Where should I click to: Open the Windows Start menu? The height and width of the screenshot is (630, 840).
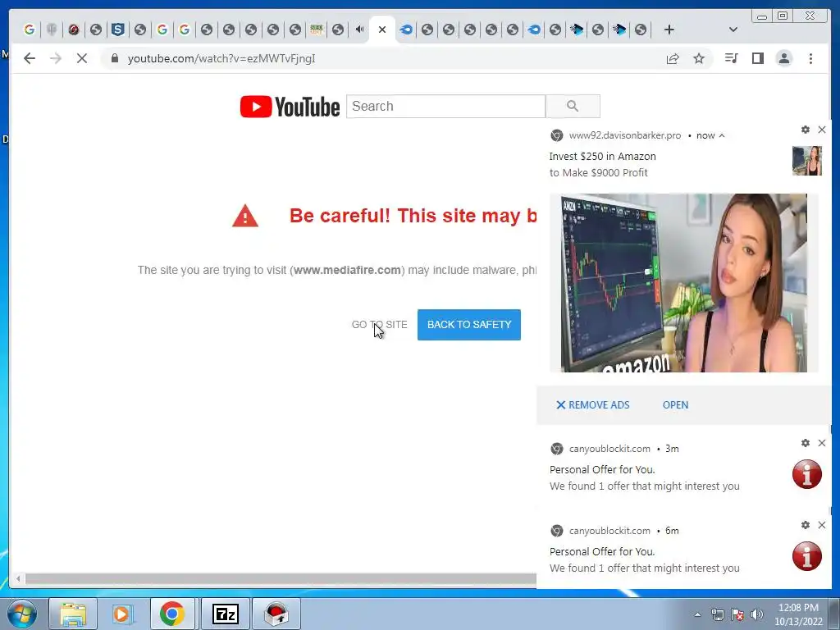(21, 614)
